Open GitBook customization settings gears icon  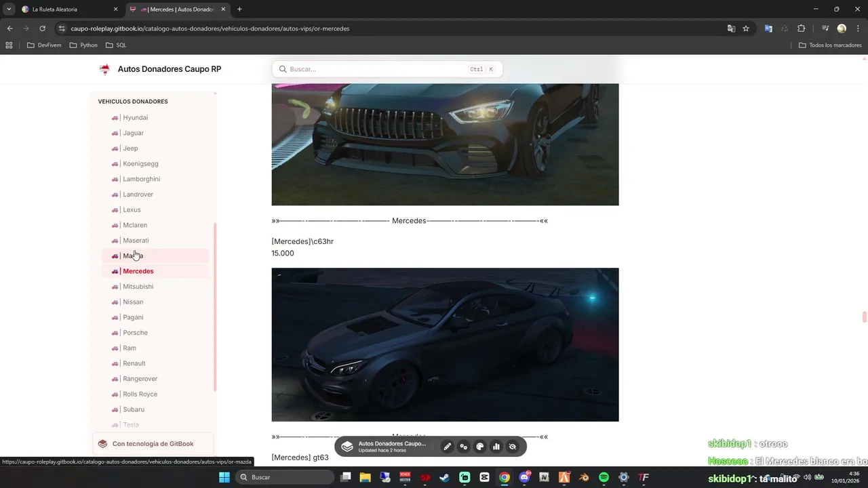click(x=464, y=447)
